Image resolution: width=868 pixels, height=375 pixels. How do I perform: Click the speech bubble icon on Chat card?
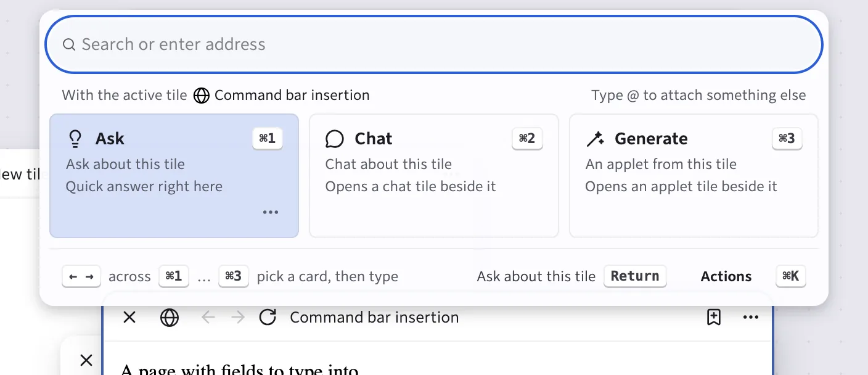tap(334, 139)
